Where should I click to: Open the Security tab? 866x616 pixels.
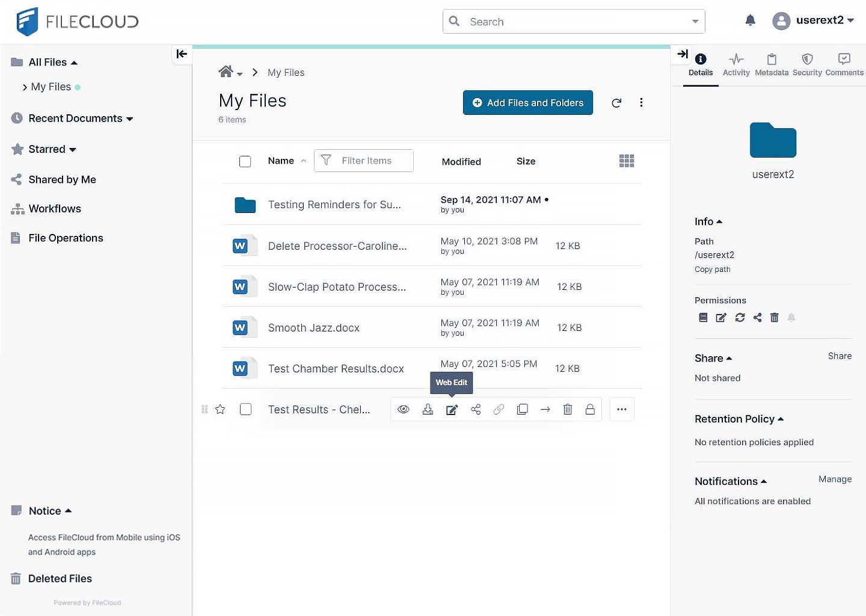pyautogui.click(x=807, y=65)
